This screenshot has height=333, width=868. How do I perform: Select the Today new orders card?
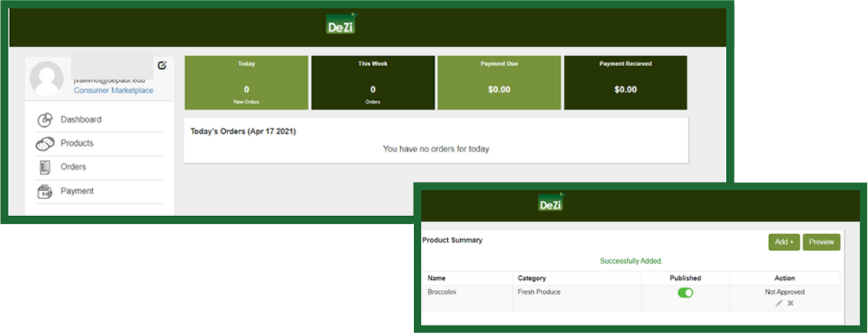(x=246, y=82)
